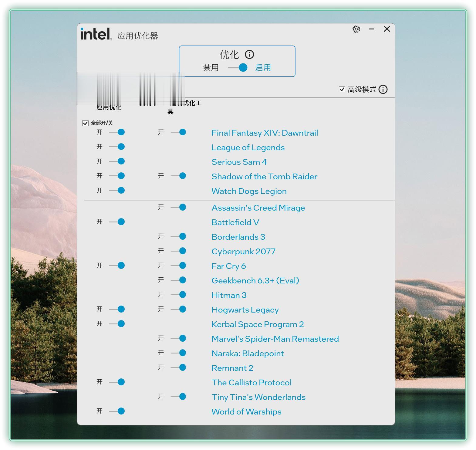Toggle app optimization for Final Fantasy XIV: Dawntrail
The width and height of the screenshot is (476, 450).
pyautogui.click(x=117, y=132)
